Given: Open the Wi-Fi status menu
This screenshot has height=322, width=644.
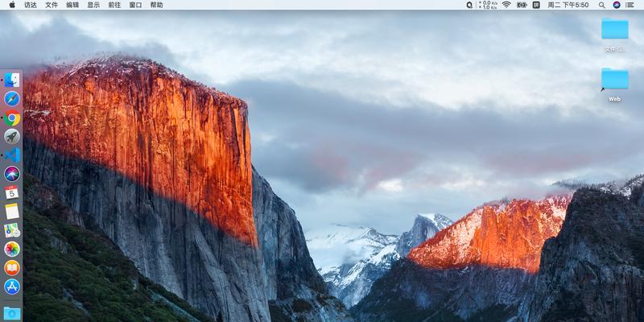Looking at the screenshot, I should pos(506,5).
